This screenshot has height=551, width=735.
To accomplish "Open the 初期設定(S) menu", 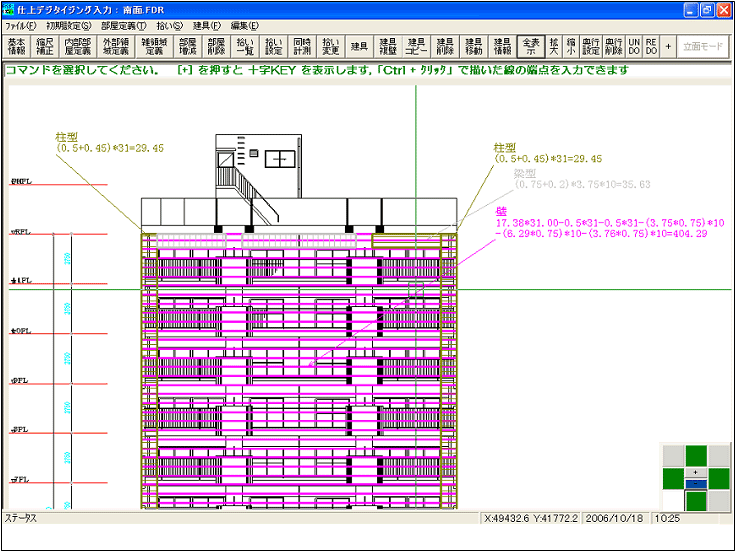I will click(x=68, y=25).
